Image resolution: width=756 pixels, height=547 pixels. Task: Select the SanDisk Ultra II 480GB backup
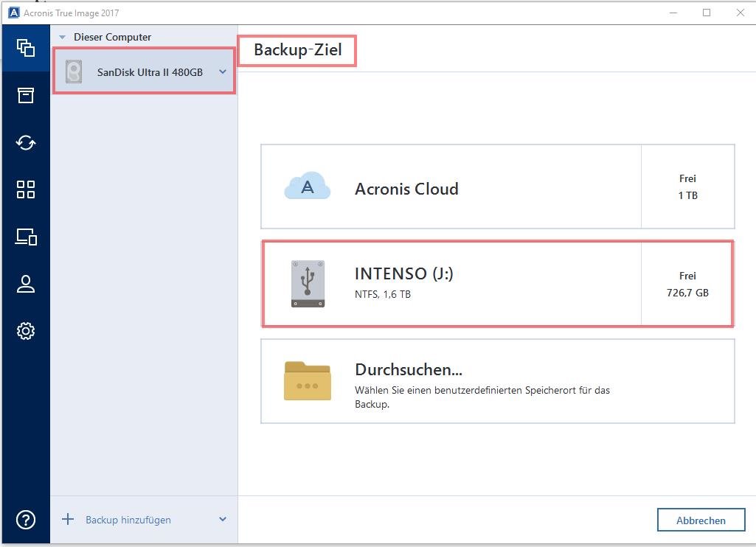tap(144, 72)
